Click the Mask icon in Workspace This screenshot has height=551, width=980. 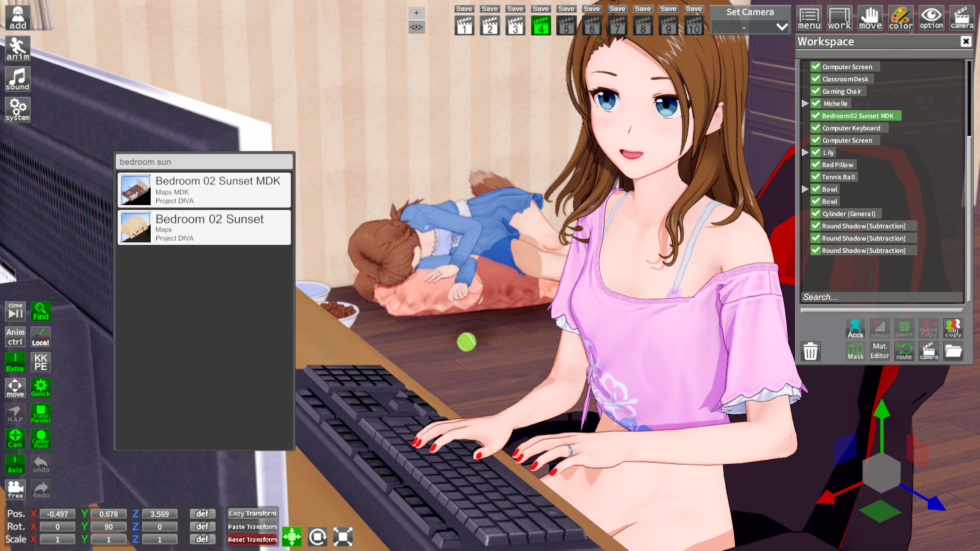coord(855,351)
